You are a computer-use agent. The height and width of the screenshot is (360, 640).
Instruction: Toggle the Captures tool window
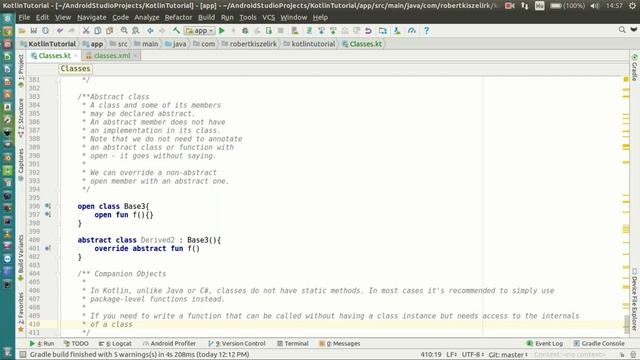21,164
